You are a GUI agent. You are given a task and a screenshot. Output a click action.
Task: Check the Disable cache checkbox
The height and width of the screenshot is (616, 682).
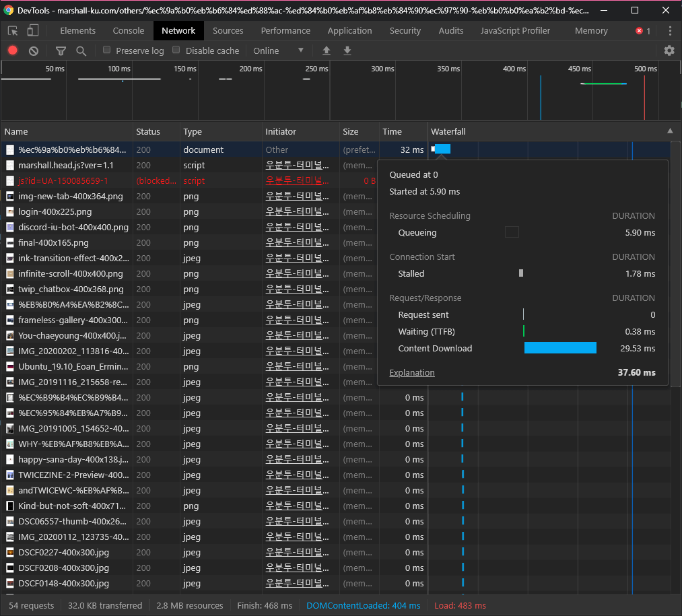coord(177,50)
